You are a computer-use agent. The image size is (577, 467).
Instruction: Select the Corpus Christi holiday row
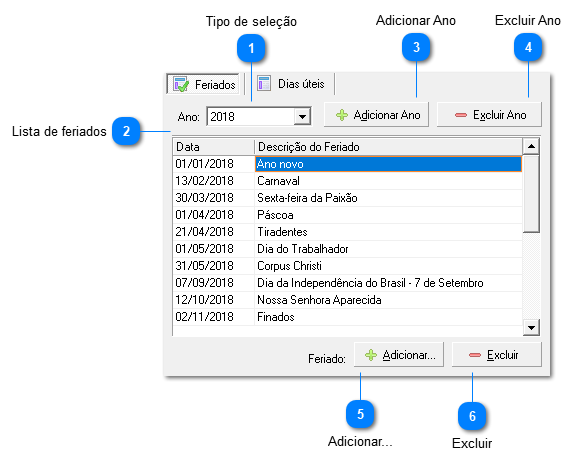[x=347, y=266]
